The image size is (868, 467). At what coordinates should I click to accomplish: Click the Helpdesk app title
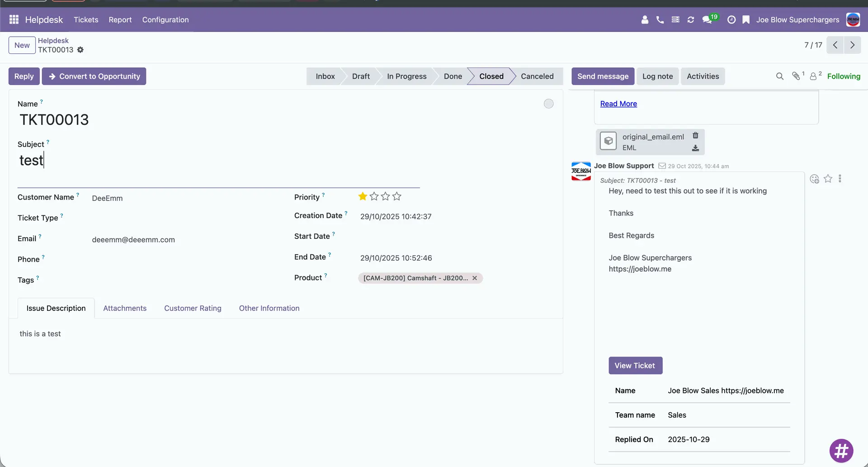(x=44, y=19)
